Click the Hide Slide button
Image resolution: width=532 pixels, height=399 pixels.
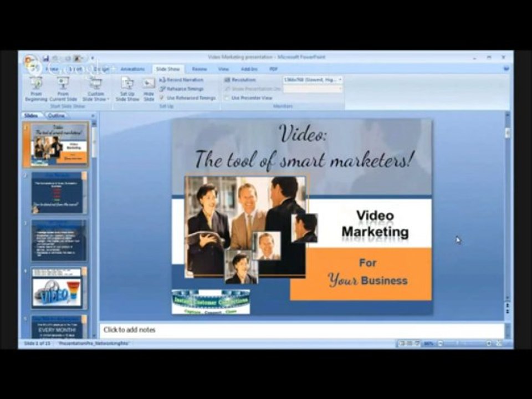[x=149, y=90]
